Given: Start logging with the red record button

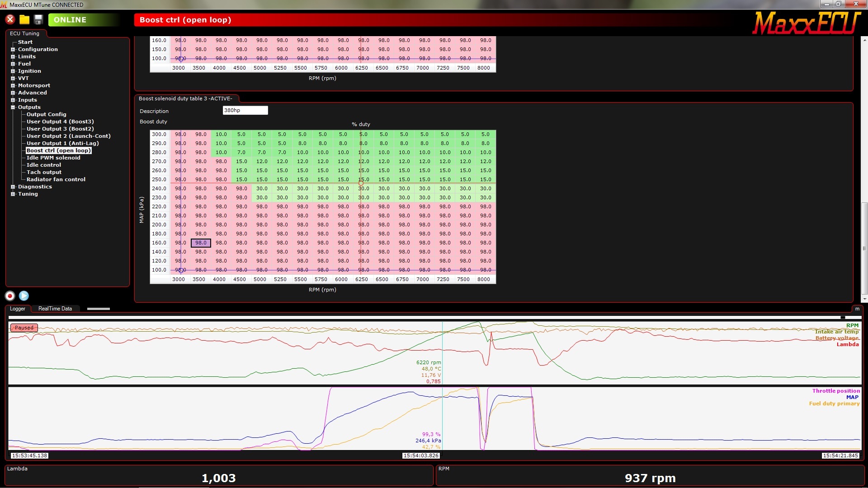Looking at the screenshot, I should (10, 296).
